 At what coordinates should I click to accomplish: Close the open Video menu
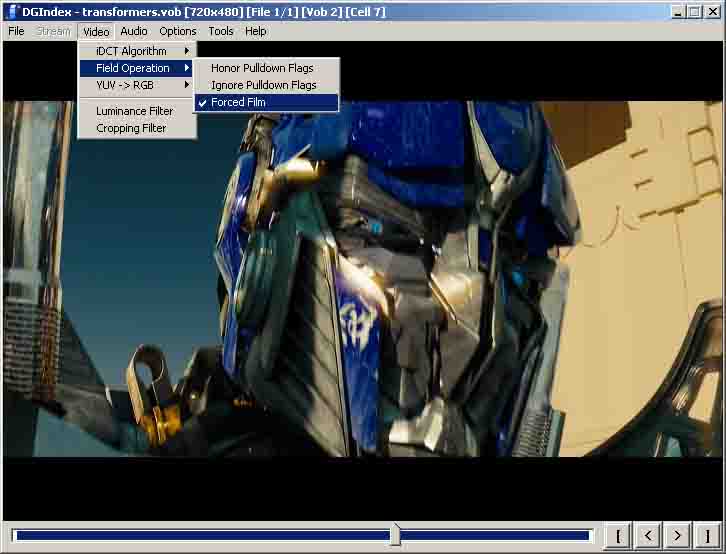pos(96,31)
